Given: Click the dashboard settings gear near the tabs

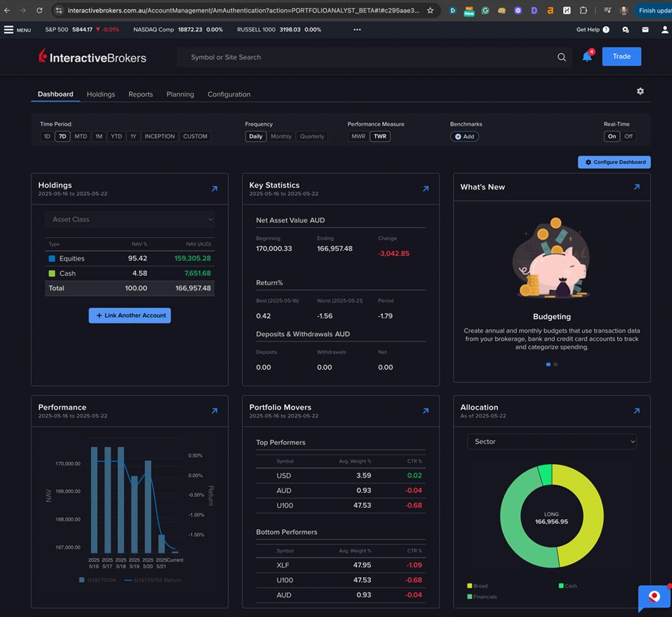Looking at the screenshot, I should pos(640,91).
